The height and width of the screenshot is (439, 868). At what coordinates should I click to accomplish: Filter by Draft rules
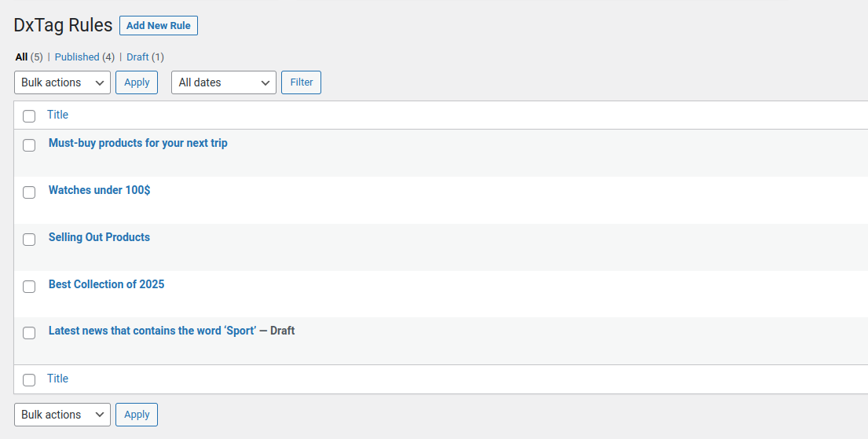pos(137,57)
